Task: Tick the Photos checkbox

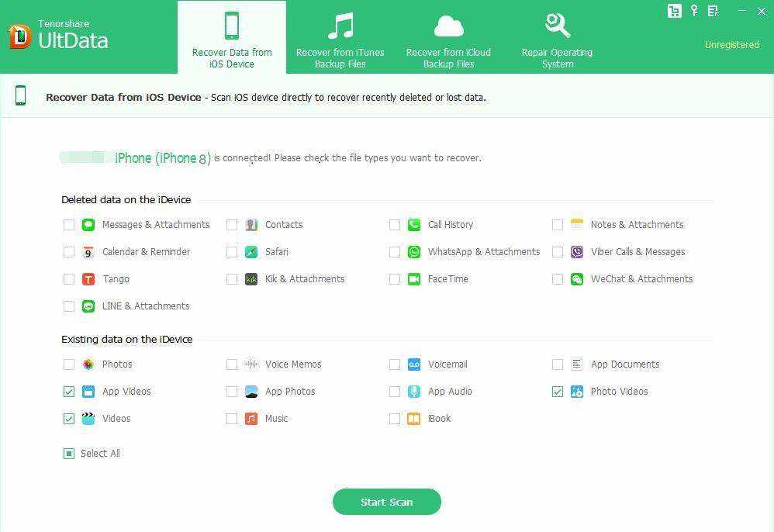Action: (69, 364)
